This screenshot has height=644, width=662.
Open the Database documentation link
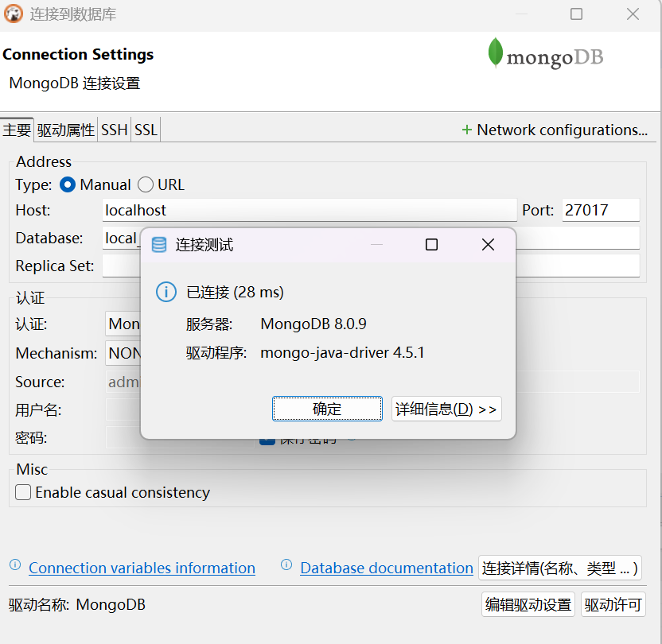386,568
